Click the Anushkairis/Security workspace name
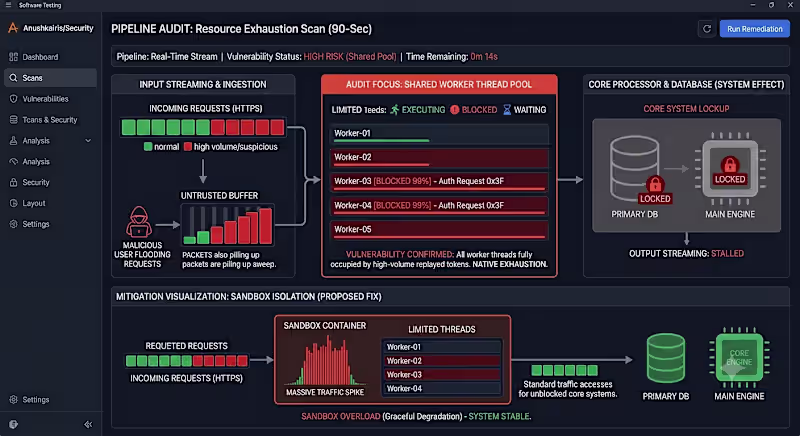Screen dimensions: 800x436 pos(58,29)
